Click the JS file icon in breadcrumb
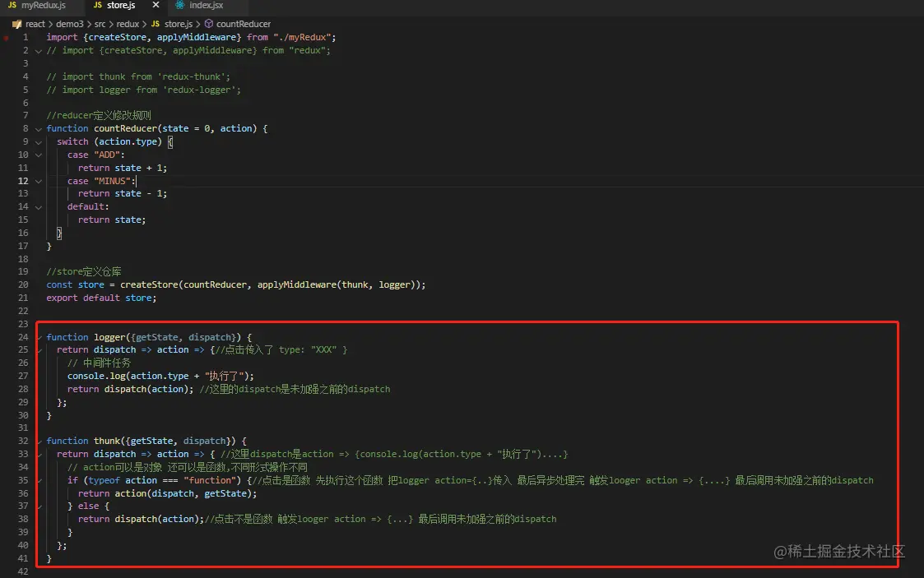Viewport: 924px width, 578px height. tap(156, 24)
